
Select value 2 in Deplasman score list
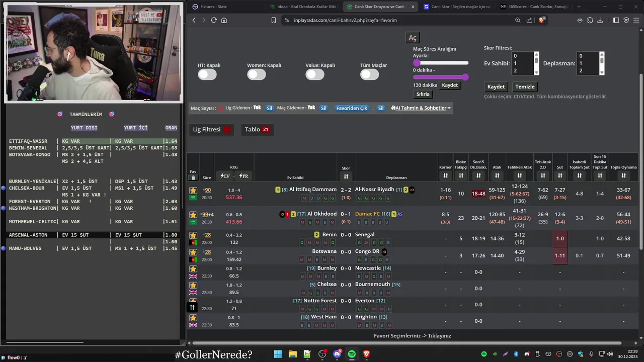(588, 71)
